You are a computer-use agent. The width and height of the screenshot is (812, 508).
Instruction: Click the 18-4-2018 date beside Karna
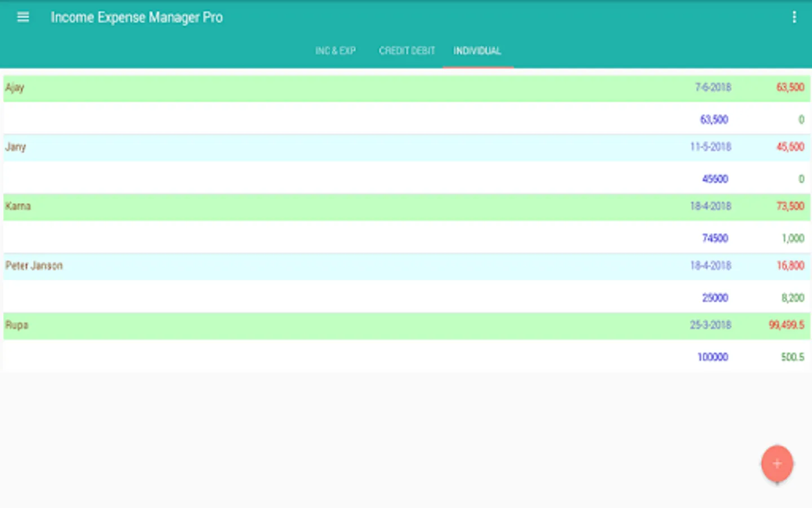click(712, 206)
